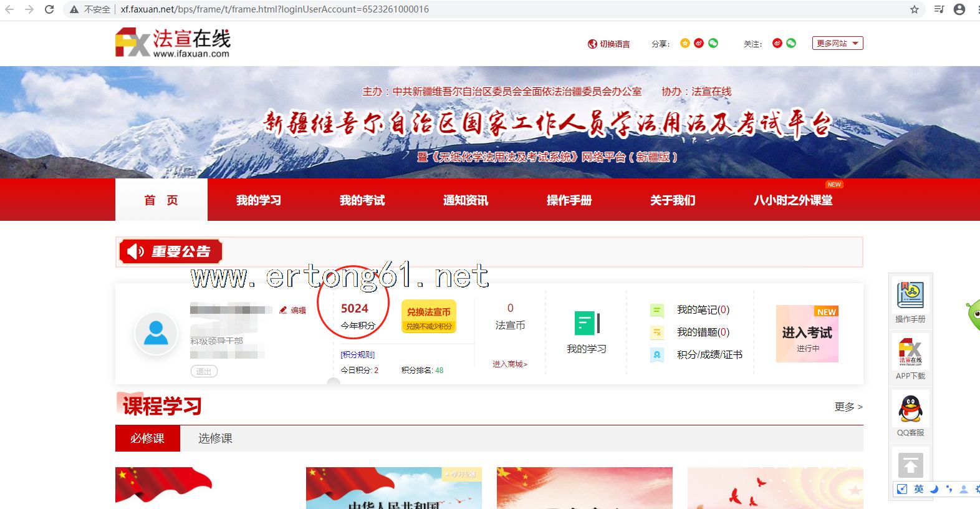This screenshot has width=980, height=509.
Task: Click the 进入考试 button
Action: coord(807,334)
